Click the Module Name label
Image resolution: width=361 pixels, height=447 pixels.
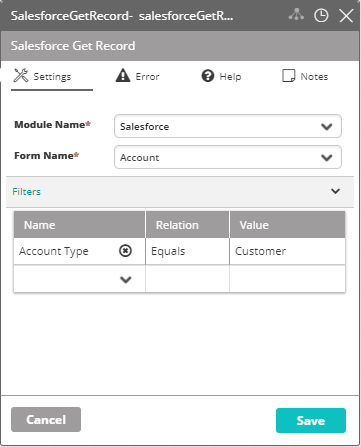click(52, 125)
